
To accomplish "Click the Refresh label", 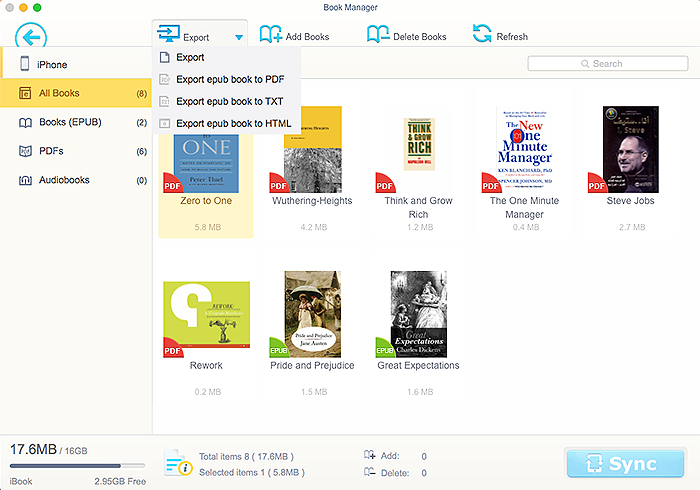I will [x=512, y=37].
